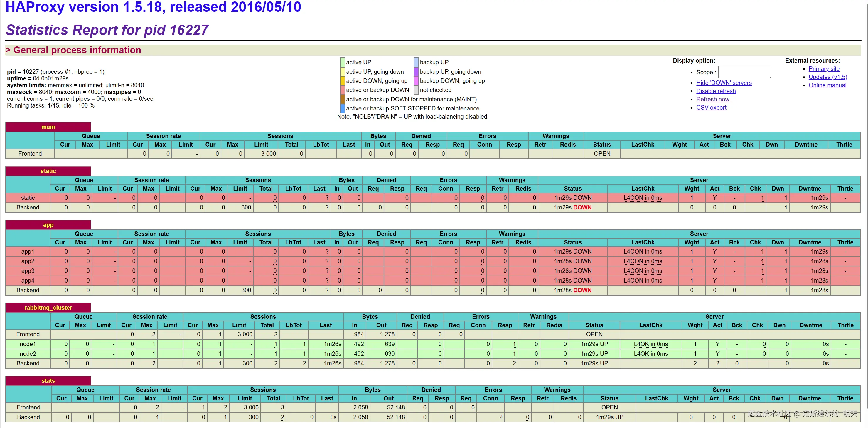Viewport: 868px width, 428px height.
Task: Click the SOFT STOPPED blue color swatch
Action: pos(342,108)
